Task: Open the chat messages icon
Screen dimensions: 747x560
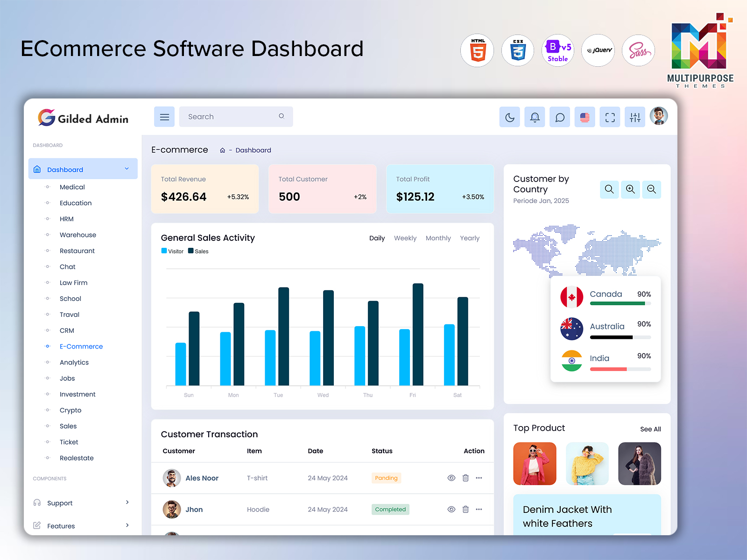Action: [560, 117]
